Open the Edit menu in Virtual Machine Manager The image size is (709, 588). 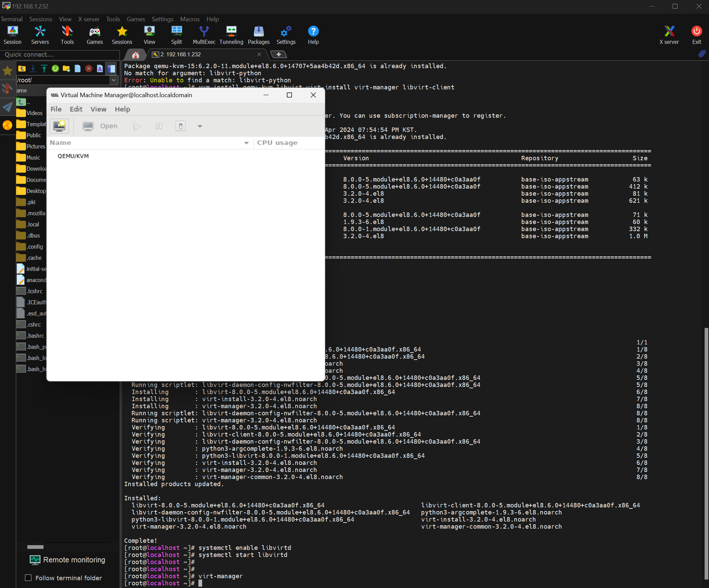point(76,109)
